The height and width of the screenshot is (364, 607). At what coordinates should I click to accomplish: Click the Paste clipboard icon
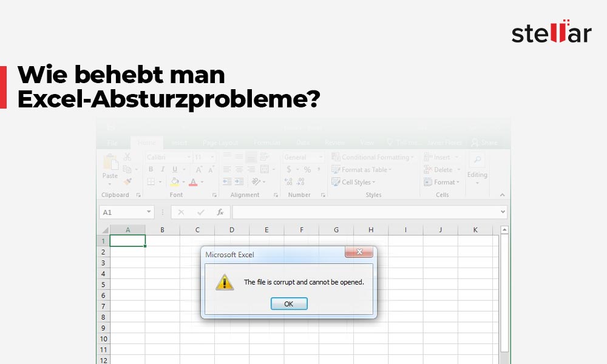110,162
